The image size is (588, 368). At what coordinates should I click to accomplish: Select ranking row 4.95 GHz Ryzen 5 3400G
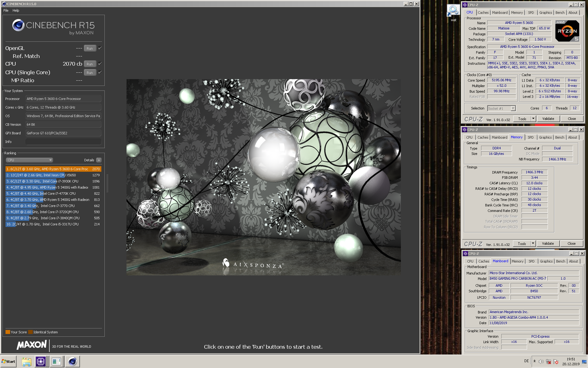click(53, 187)
